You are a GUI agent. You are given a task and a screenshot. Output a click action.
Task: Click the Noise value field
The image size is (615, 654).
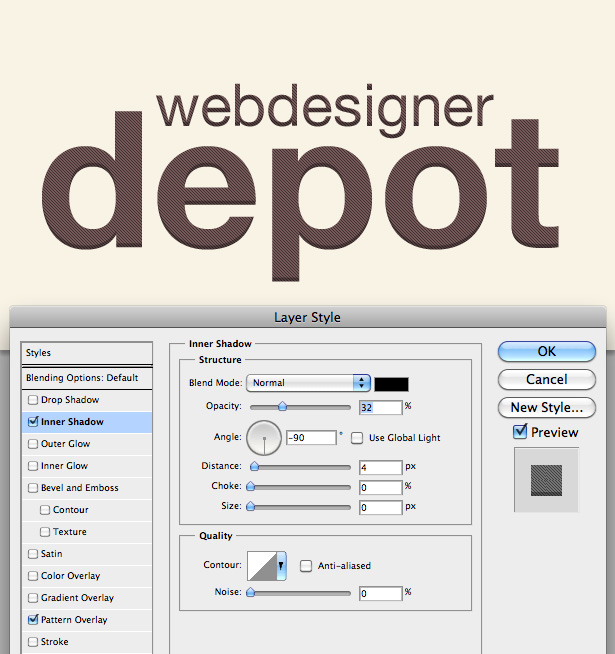(x=381, y=594)
